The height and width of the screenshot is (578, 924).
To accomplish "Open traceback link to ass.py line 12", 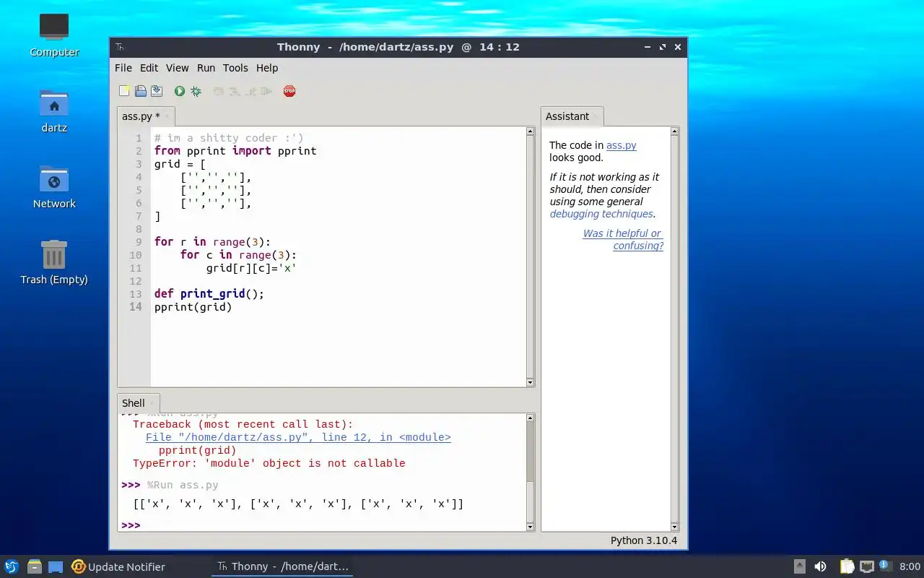I will [x=298, y=437].
